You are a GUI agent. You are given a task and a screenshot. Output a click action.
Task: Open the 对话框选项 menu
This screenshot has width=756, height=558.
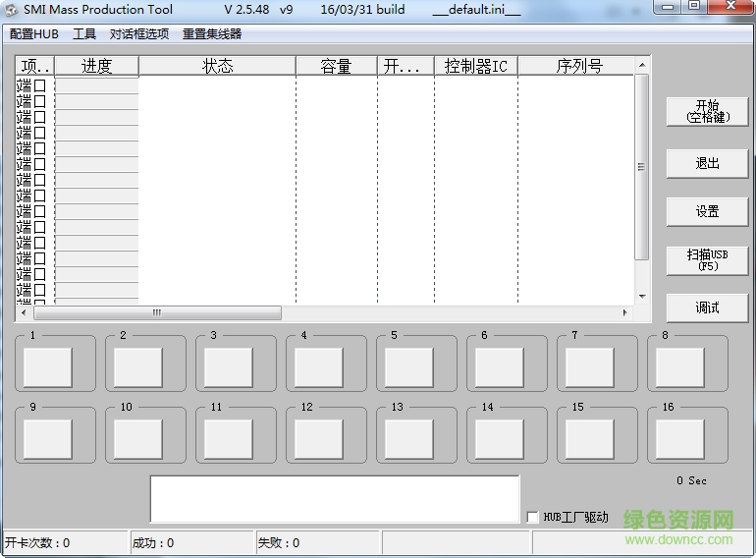[x=138, y=33]
